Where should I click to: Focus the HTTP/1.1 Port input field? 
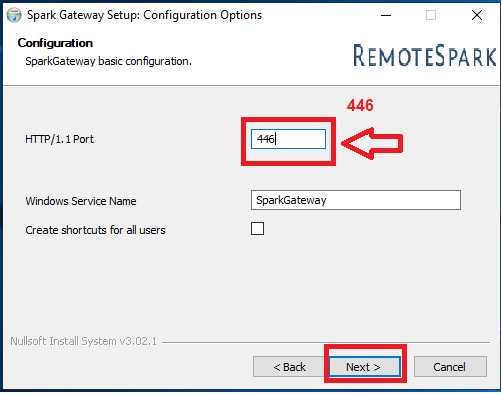click(288, 139)
